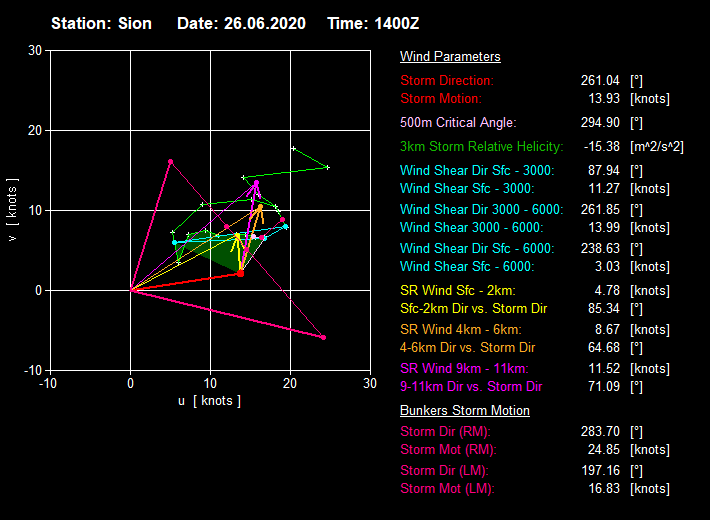Click the orange 4-6km wind arrow tip

tap(261, 206)
